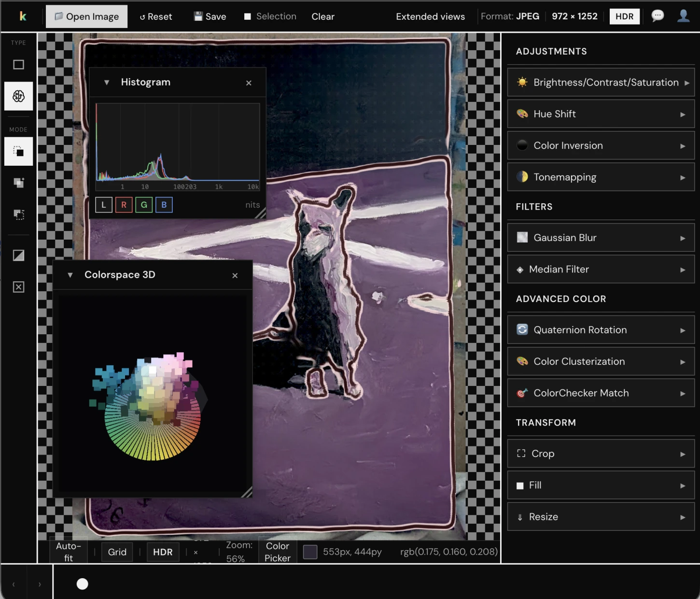The height and width of the screenshot is (599, 700).
Task: Toggle the Selection checkbox in toolbar
Action: [248, 16]
